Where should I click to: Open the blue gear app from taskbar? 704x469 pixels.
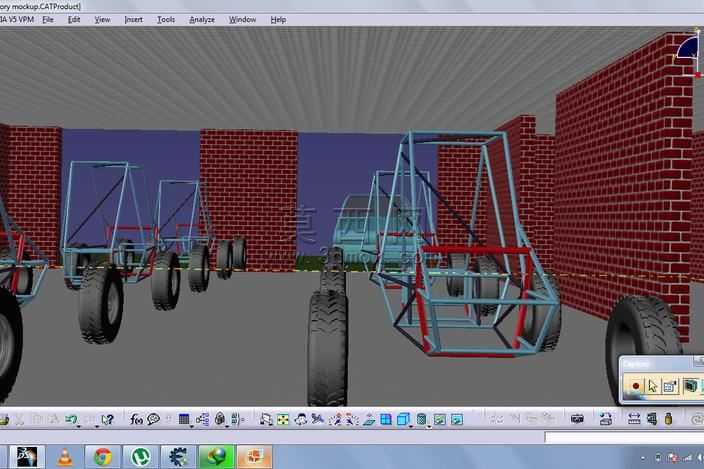point(178,457)
